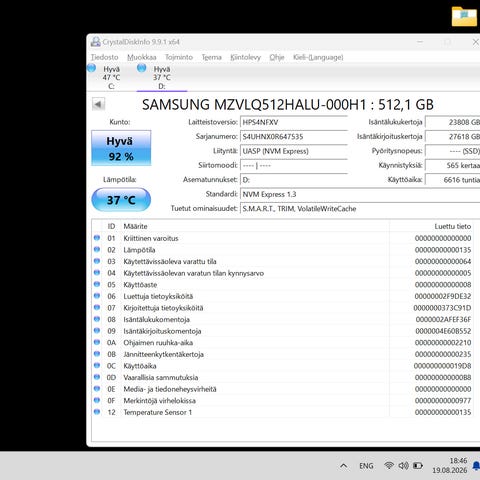The width and height of the screenshot is (480, 480).
Task: Select drive C: disk tab
Action: point(111,77)
